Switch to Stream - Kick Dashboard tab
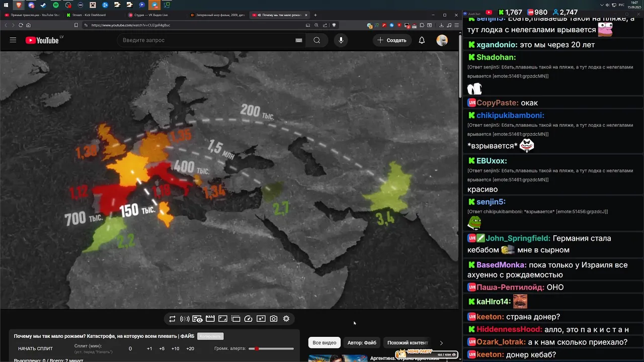 tap(94, 15)
